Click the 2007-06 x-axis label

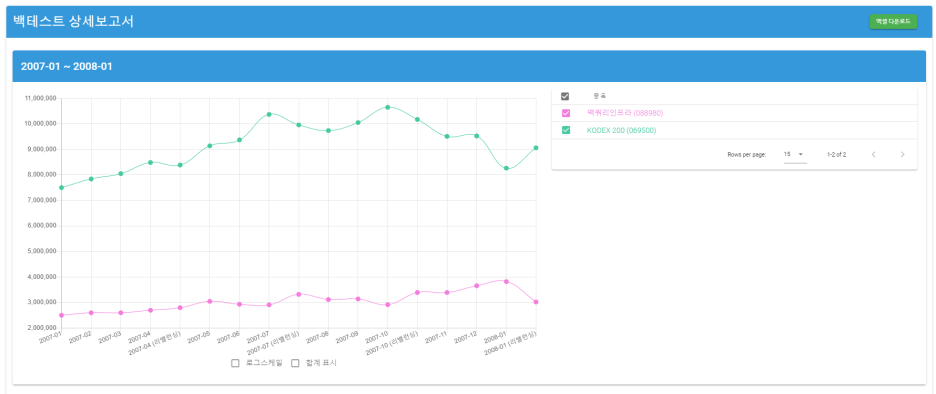[228, 338]
